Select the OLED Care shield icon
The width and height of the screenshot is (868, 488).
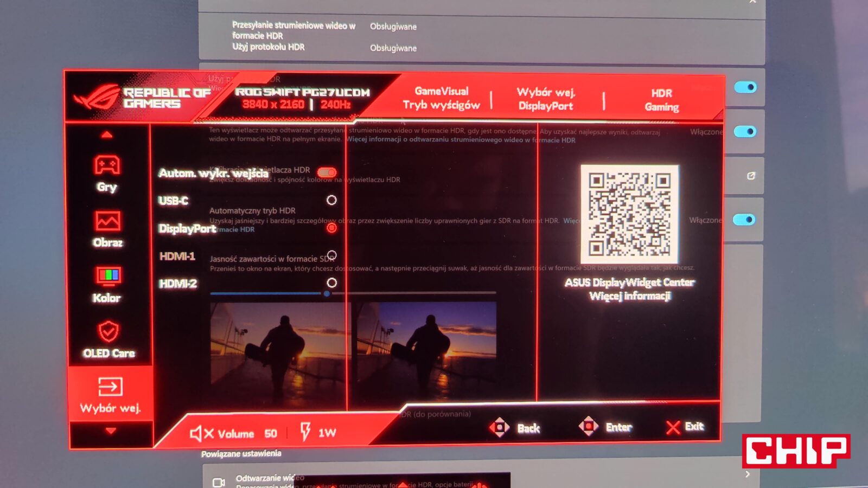[108, 331]
